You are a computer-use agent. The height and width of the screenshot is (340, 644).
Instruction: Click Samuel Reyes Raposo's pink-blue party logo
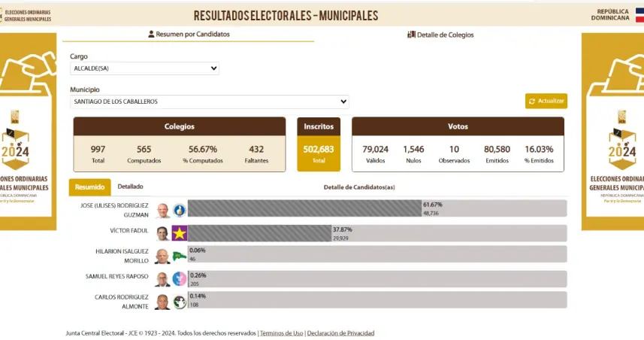click(x=179, y=279)
